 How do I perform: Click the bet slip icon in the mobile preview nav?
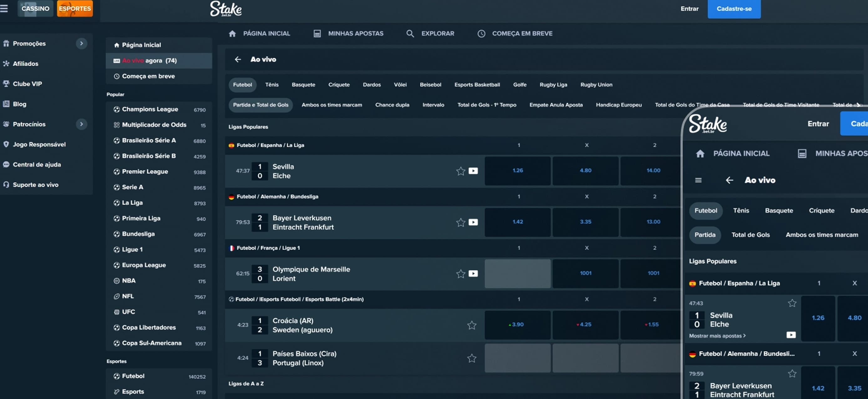(802, 154)
